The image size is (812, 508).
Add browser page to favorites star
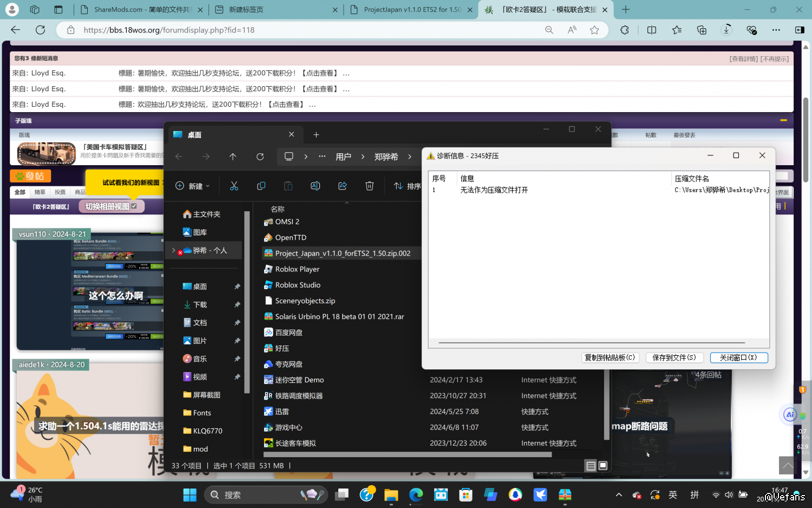(x=594, y=30)
